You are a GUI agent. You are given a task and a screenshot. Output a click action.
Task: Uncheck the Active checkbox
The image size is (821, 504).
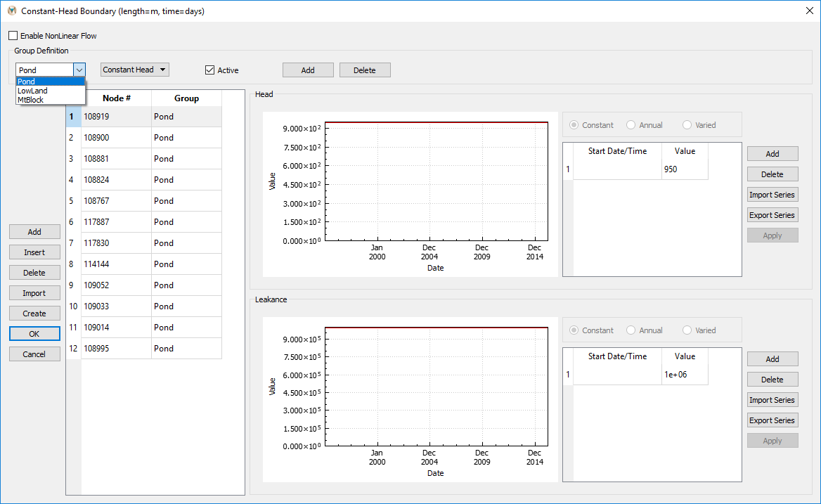click(210, 70)
